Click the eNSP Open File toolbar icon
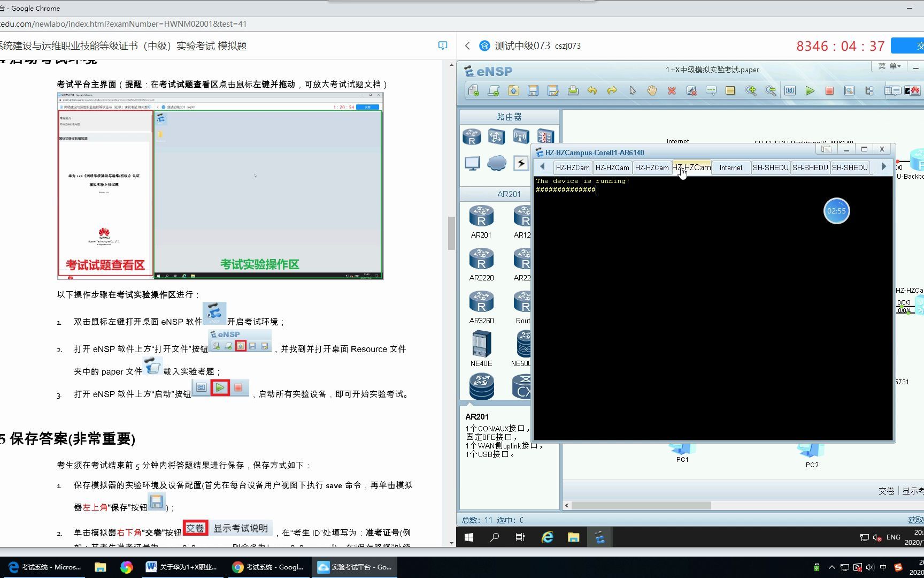Image resolution: width=924 pixels, height=578 pixels. coord(513,90)
